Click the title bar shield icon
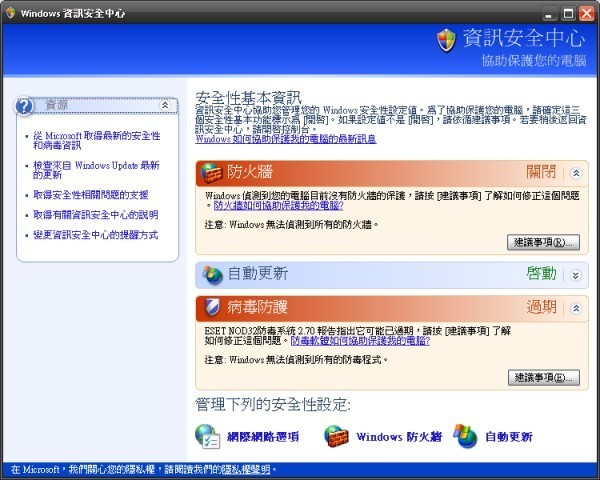Screen dimensions: 600x480 coord(10,13)
